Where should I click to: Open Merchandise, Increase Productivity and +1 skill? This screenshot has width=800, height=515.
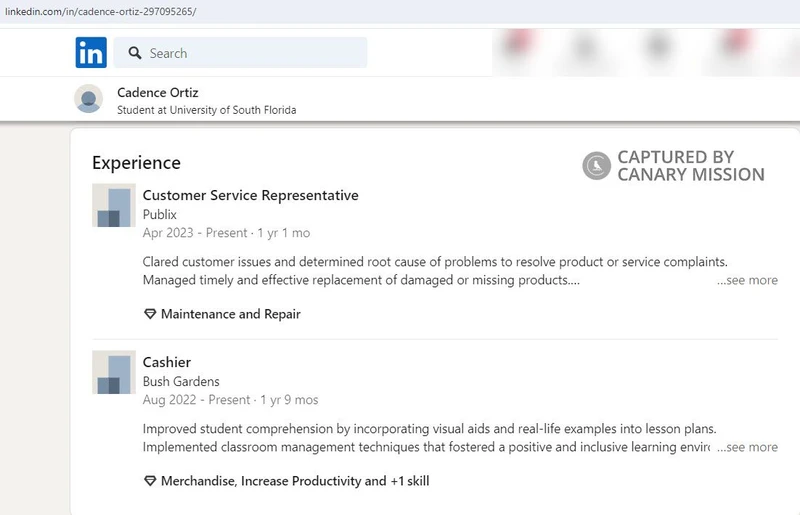point(295,481)
